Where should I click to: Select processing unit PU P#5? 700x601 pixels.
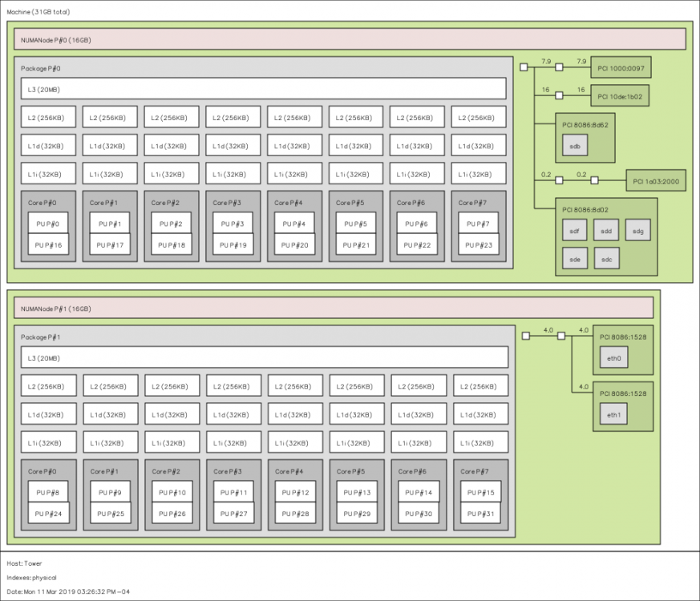click(356, 223)
